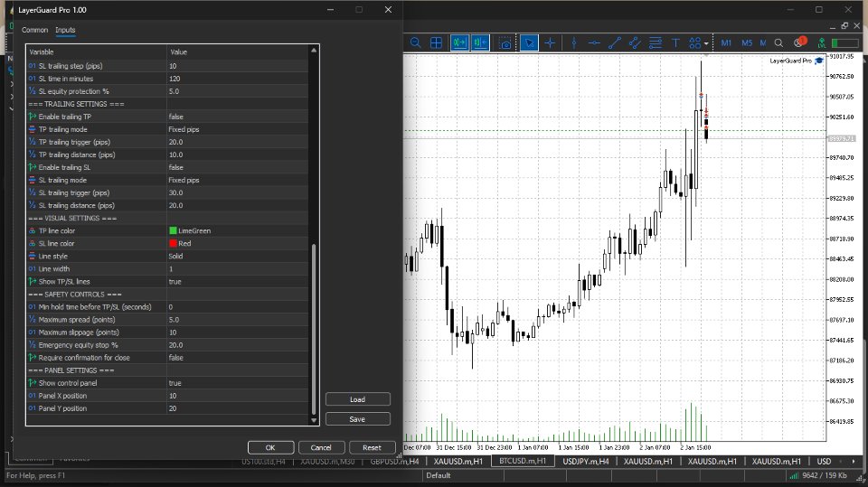Click the green LVL signal icon
Screen dimensions: 868x487
(x=822, y=42)
